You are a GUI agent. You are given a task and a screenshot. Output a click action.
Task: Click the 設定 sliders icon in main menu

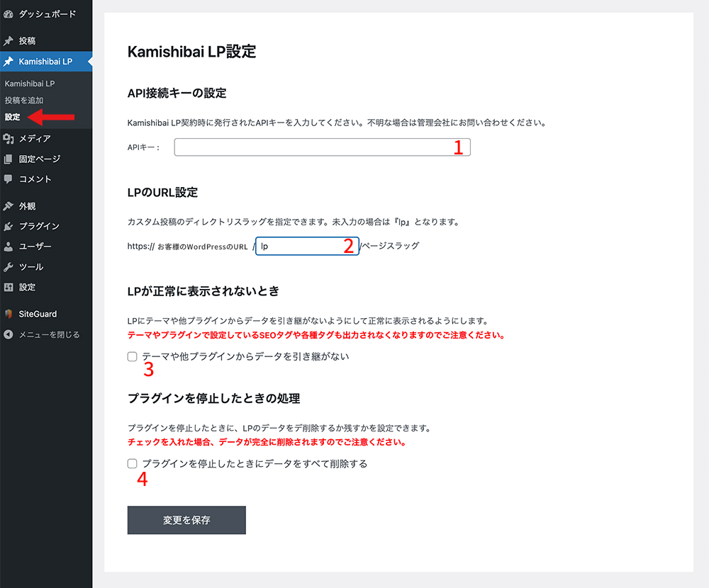[x=8, y=288]
